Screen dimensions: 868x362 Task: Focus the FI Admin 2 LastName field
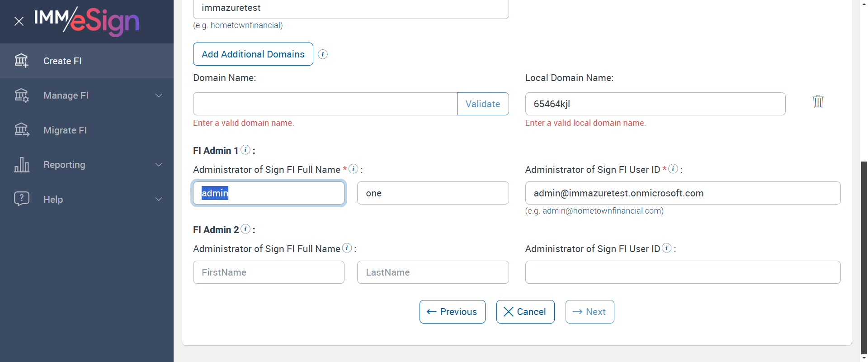click(433, 272)
